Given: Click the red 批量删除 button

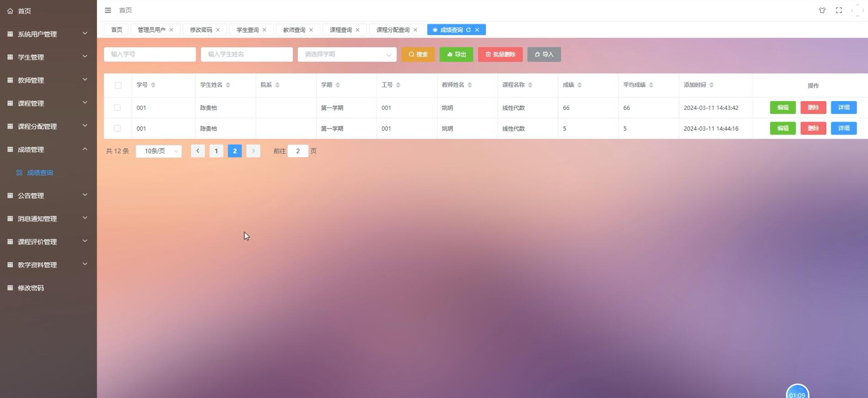Looking at the screenshot, I should (x=500, y=54).
